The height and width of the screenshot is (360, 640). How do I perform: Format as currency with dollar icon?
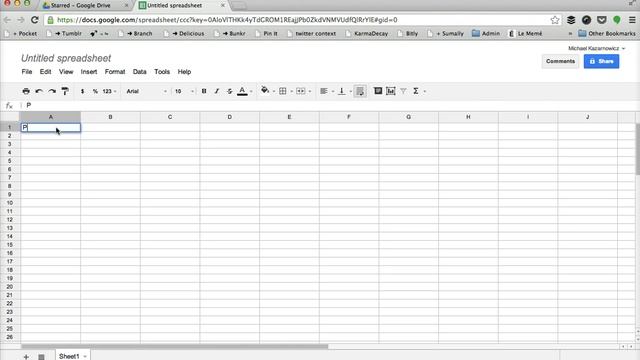click(x=82, y=91)
